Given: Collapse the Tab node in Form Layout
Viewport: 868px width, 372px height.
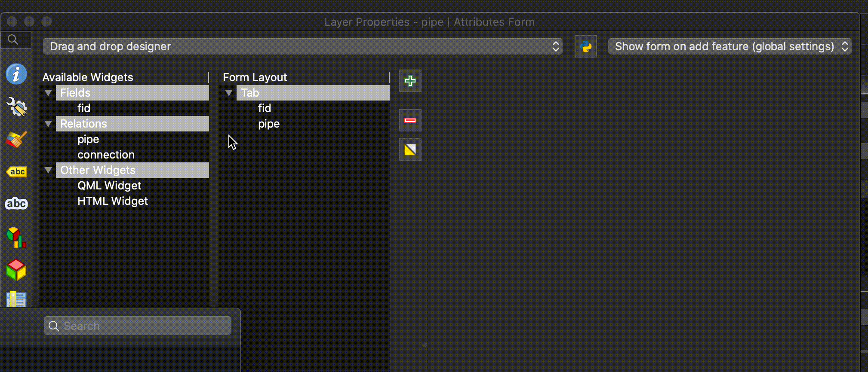Looking at the screenshot, I should (x=229, y=93).
